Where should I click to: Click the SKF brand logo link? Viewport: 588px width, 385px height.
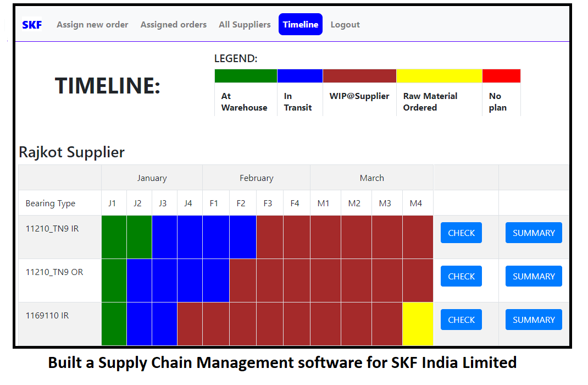(x=32, y=25)
